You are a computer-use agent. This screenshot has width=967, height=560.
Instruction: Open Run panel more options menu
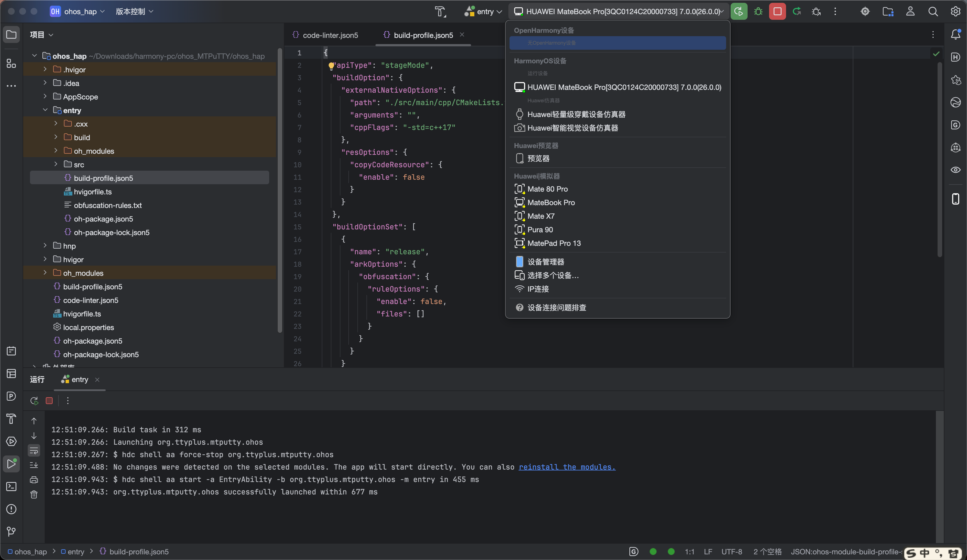[68, 400]
